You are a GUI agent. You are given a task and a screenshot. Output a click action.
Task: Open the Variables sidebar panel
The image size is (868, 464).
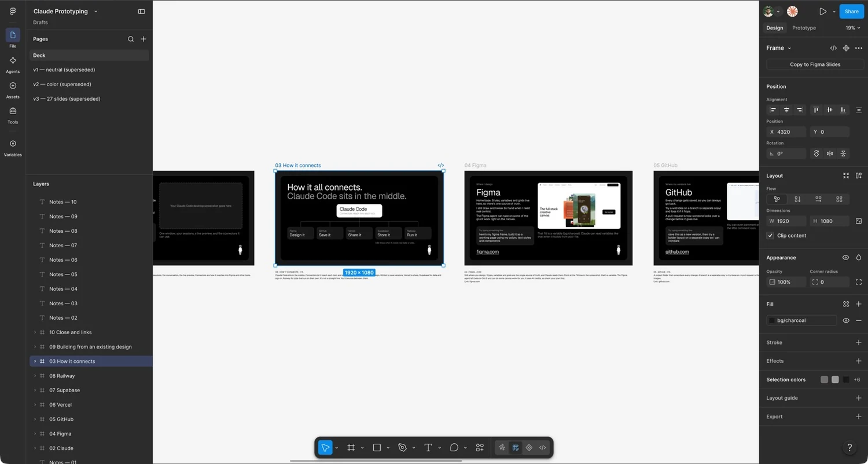tap(13, 147)
